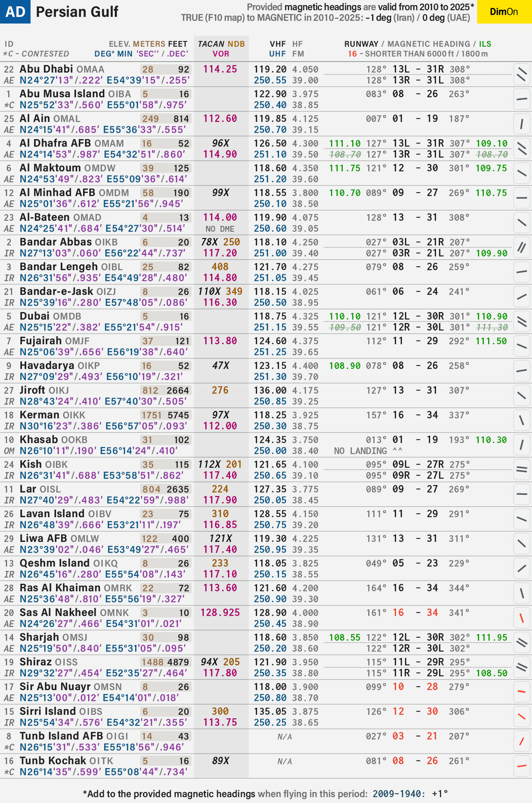The height and width of the screenshot is (803, 532).
Task: Open the Abu Dhabi runway diagram icon
Action: 522,74
